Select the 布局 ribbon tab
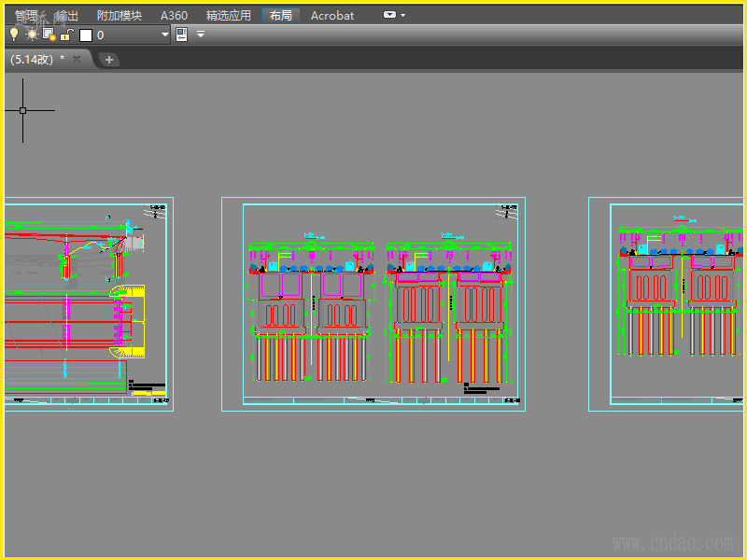The height and width of the screenshot is (560, 747). pyautogui.click(x=280, y=15)
